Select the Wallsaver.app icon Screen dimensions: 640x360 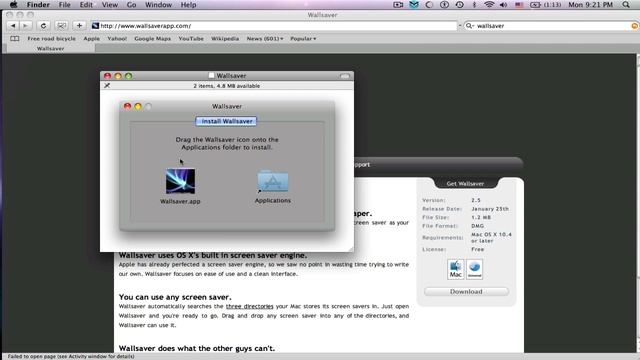tap(180, 181)
